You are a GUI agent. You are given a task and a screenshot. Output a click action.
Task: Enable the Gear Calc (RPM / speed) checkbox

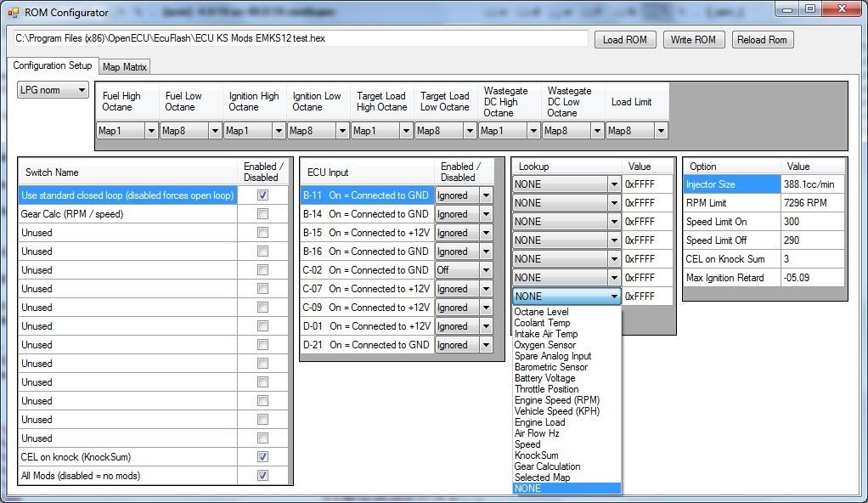pyautogui.click(x=262, y=214)
